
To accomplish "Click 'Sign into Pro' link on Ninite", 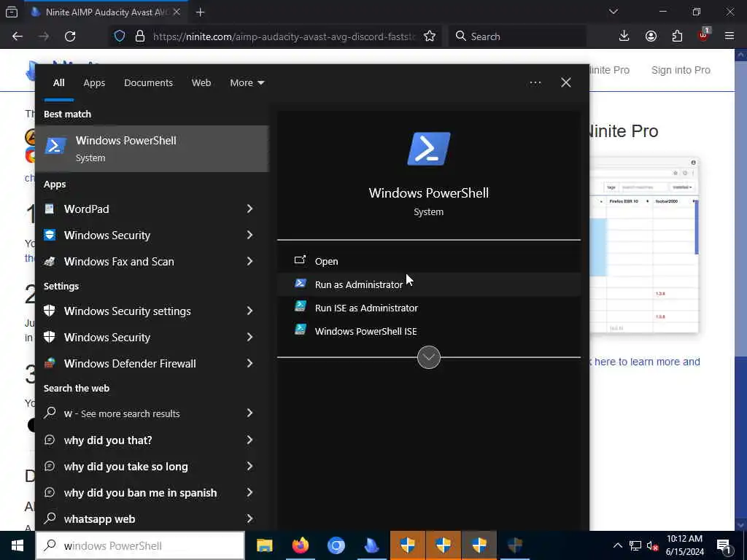I will click(681, 70).
